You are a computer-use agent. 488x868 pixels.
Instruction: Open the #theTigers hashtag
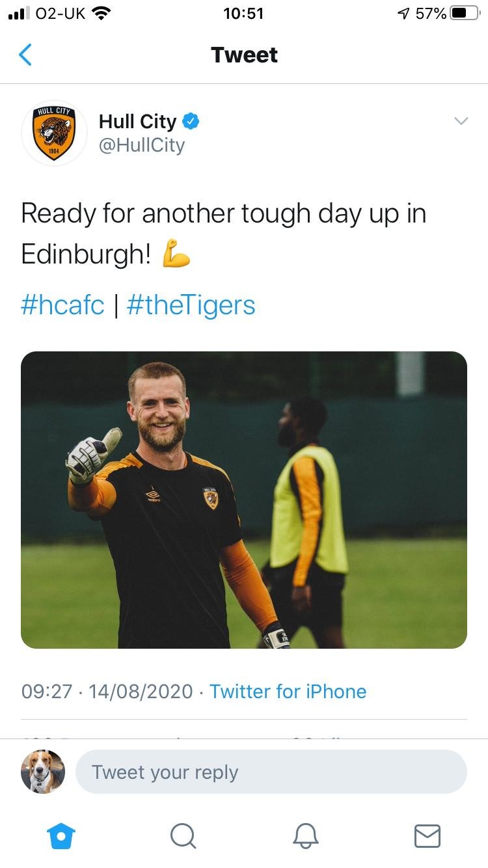pos(191,305)
